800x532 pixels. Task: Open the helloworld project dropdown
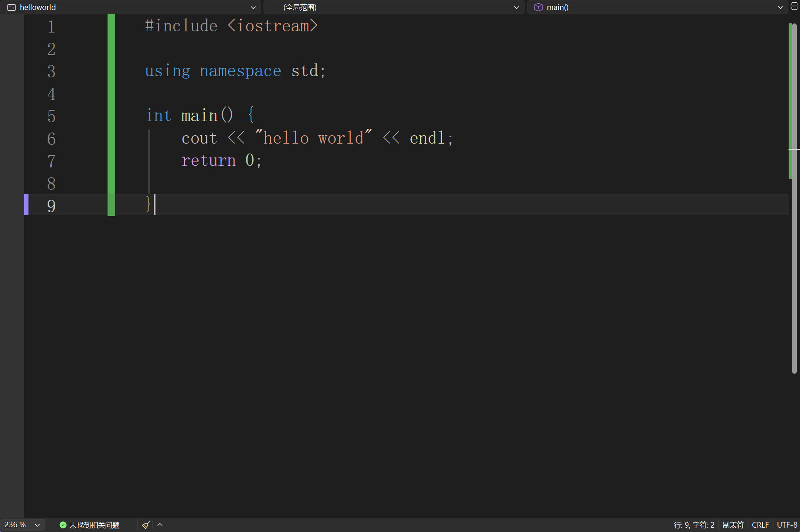tap(131, 7)
